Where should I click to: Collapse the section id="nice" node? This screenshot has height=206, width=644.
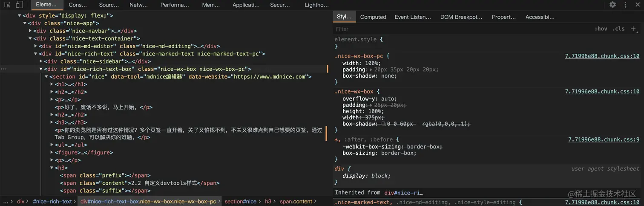pyautogui.click(x=46, y=77)
